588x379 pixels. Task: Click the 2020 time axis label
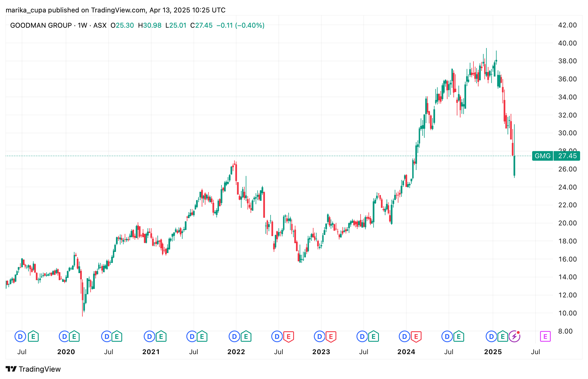click(x=66, y=352)
